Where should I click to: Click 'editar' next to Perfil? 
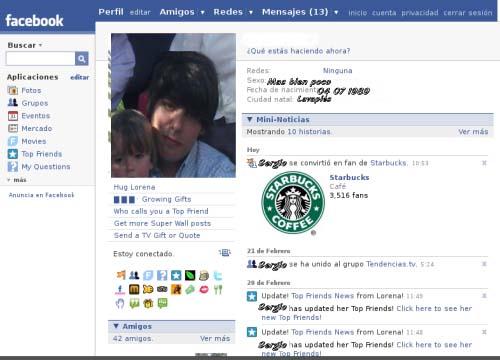coord(140,13)
